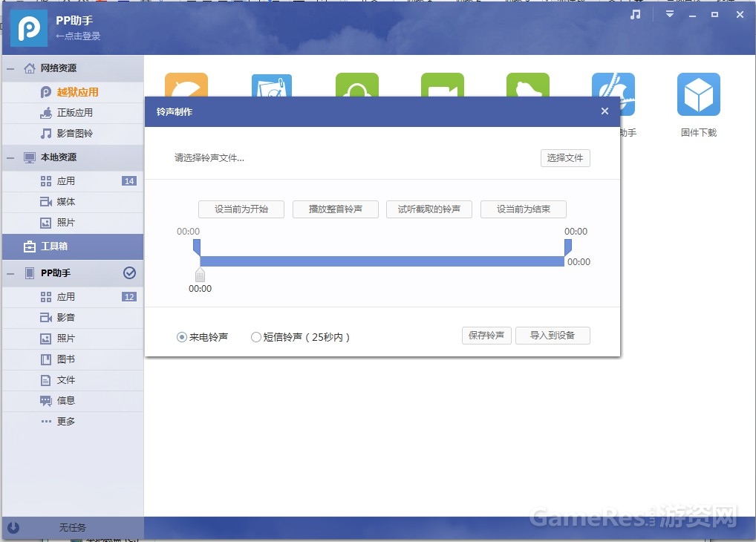Select 媒体 under 本地资源
This screenshot has width=756, height=542.
point(73,202)
